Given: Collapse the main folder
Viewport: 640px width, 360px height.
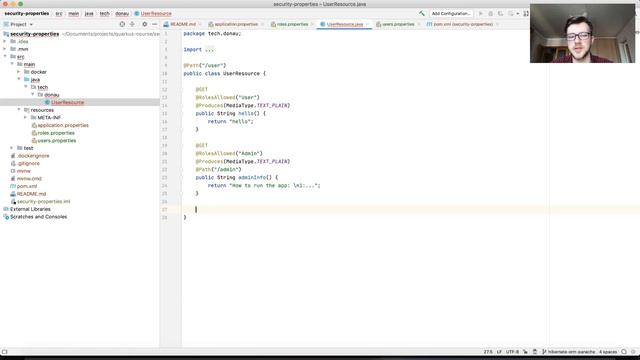Looking at the screenshot, I should [12, 64].
